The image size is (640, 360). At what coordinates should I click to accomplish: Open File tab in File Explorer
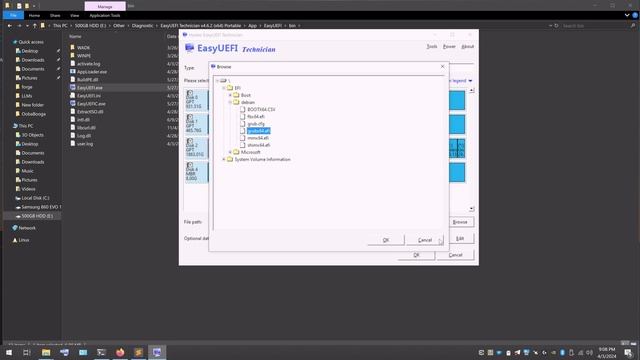tap(13, 15)
